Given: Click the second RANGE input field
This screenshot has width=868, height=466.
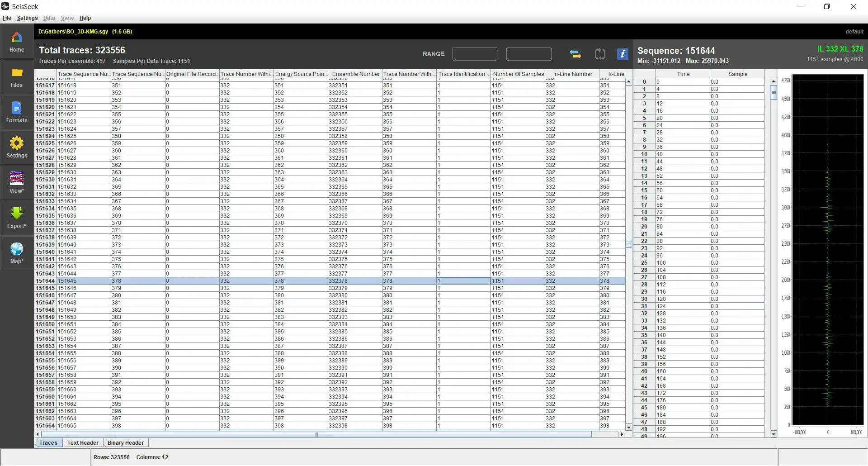Looking at the screenshot, I should click(x=528, y=54).
